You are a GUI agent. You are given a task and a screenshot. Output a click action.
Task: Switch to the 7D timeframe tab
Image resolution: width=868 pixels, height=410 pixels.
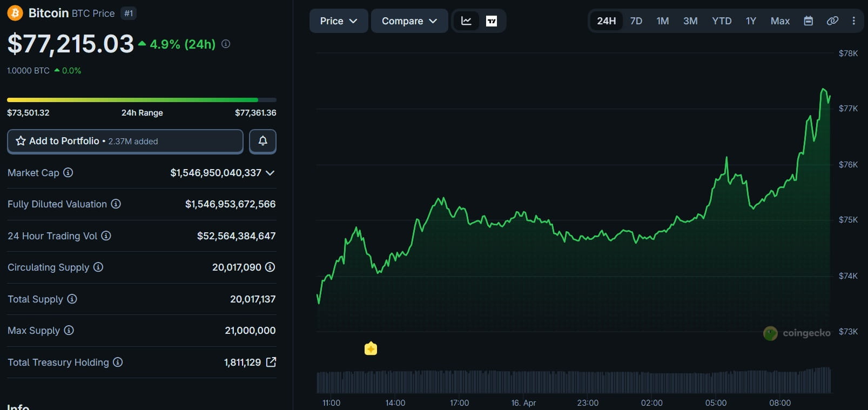click(x=636, y=21)
